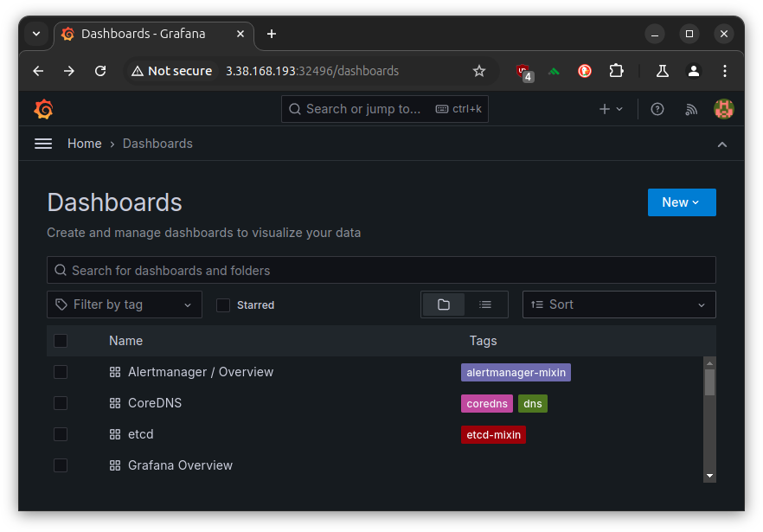The height and width of the screenshot is (532, 763).
Task: Tick the select-all checkbox in the table header
Action: coord(61,341)
